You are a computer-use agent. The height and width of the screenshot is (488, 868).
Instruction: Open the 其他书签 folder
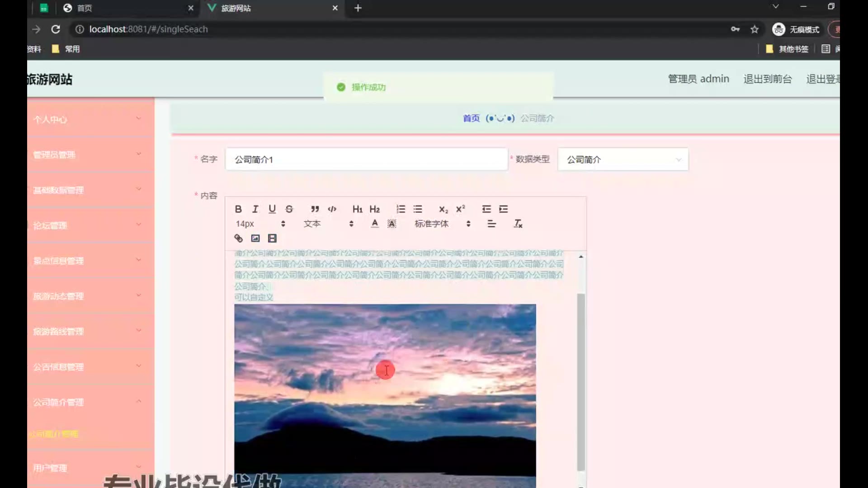click(x=787, y=49)
